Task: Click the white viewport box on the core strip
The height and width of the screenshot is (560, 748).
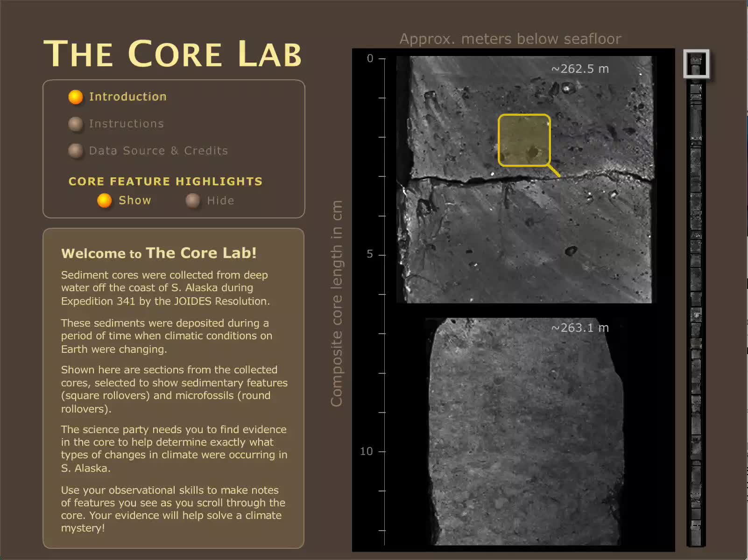Action: pyautogui.click(x=696, y=63)
